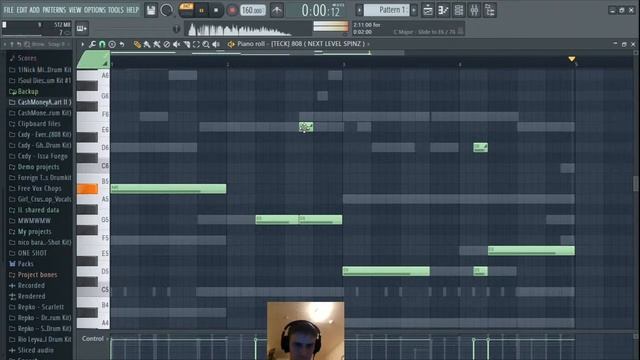
Task: Select the Playback speaker tool
Action: click(x=216, y=44)
